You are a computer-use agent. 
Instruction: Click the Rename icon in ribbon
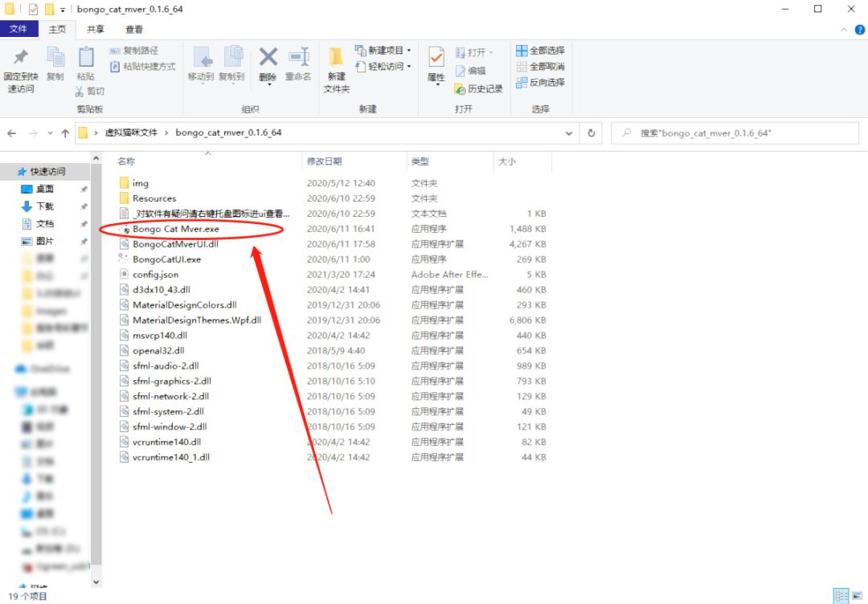tap(298, 58)
